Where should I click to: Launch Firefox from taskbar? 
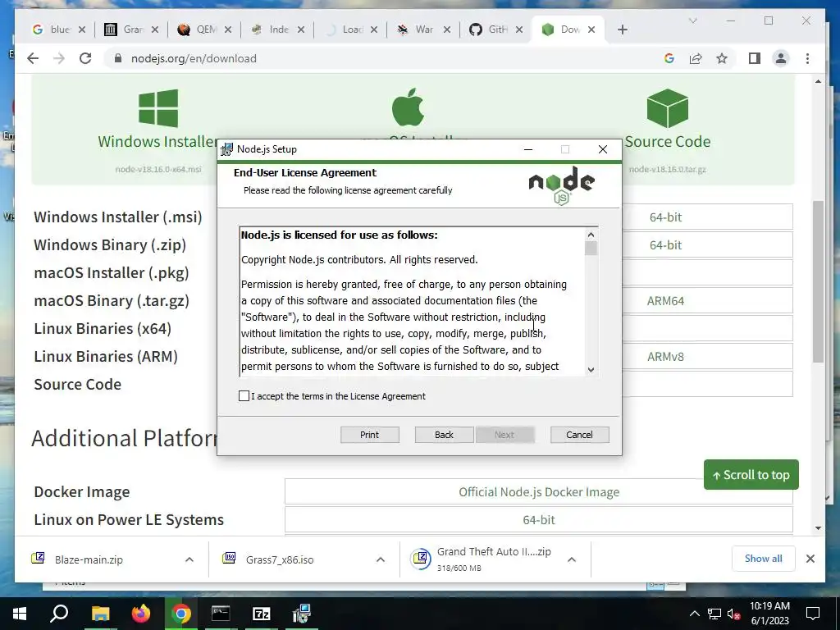(141, 614)
